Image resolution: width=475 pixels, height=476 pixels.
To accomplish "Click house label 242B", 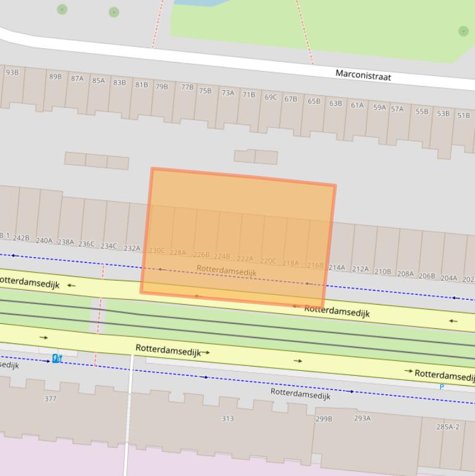I will point(21,238).
